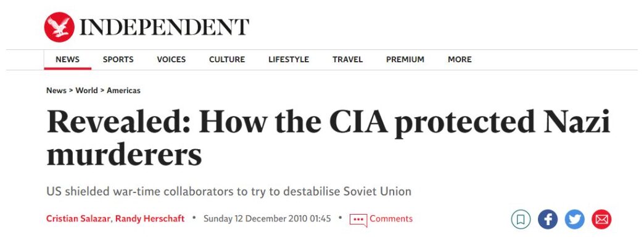Bookmark this article with the bookmark icon

tap(521, 219)
